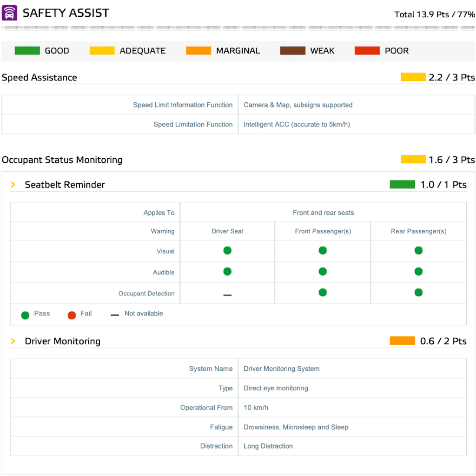Viewport: 476px width, 476px height.
Task: Click the red POOR legend swatch
Action: pyautogui.click(x=367, y=51)
